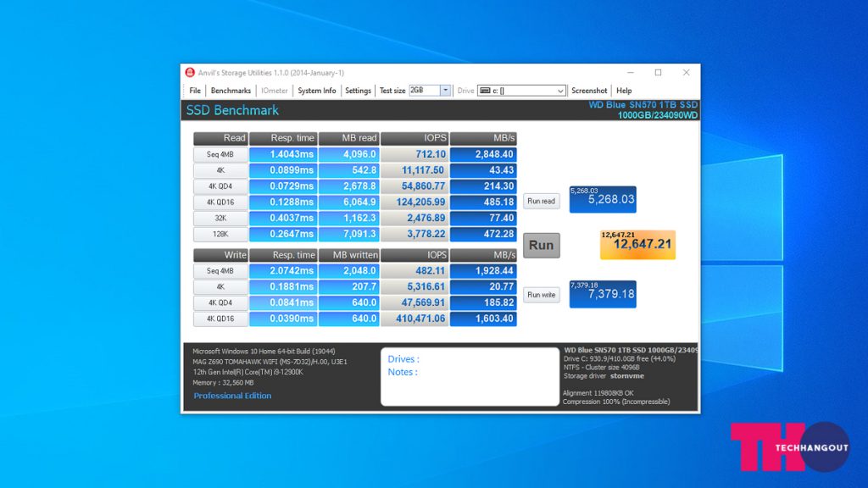Click the MB written column header

[348, 255]
